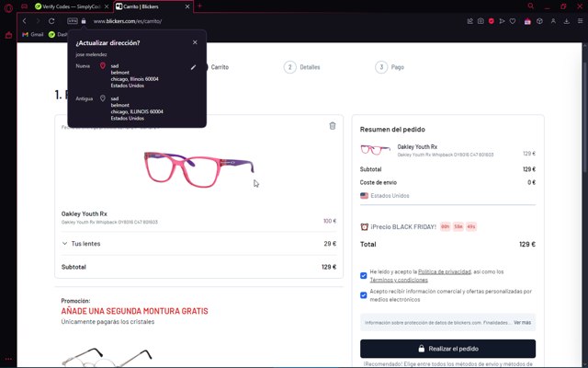Click the Resumen del pedido heading
This screenshot has width=588, height=368.
coord(392,129)
